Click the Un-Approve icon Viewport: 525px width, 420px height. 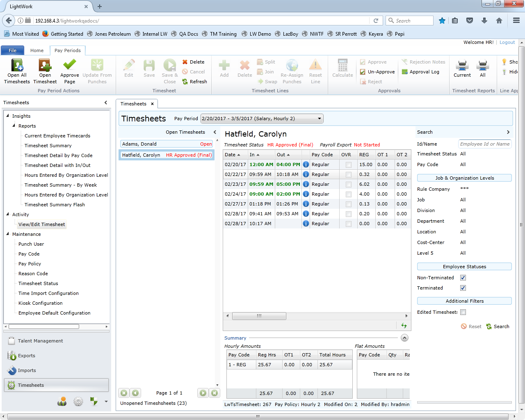tap(377, 72)
